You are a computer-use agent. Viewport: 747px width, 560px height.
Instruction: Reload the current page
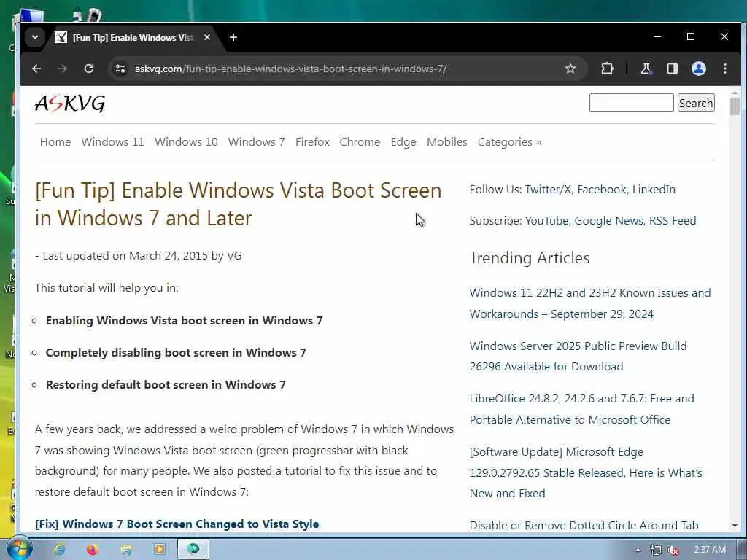(89, 69)
